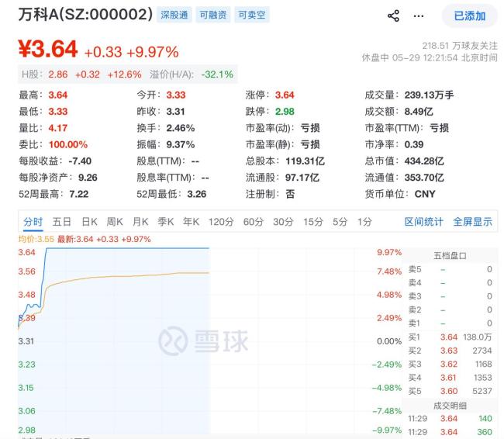Switch to the 120分 tab
Image resolution: width=504 pixels, height=439 pixels.
pyautogui.click(x=221, y=222)
